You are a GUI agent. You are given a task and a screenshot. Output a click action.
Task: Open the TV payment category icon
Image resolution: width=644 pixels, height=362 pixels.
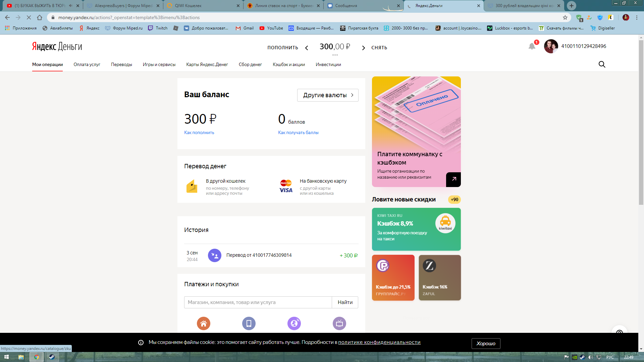[x=339, y=323]
